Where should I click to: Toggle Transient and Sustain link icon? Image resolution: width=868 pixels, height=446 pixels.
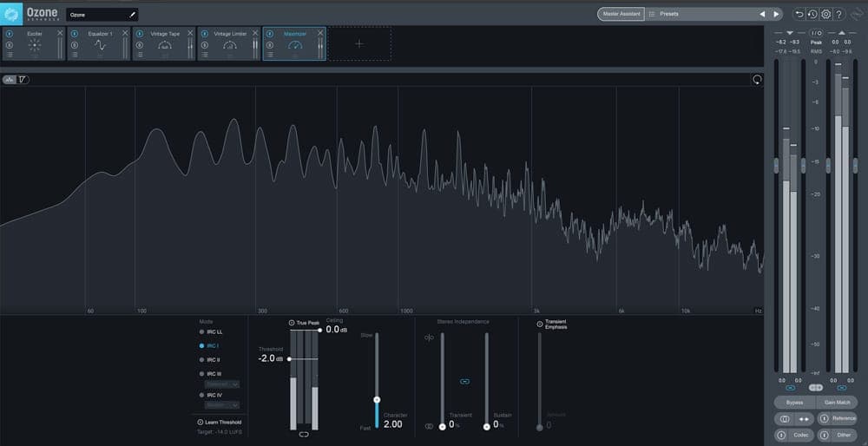[464, 381]
